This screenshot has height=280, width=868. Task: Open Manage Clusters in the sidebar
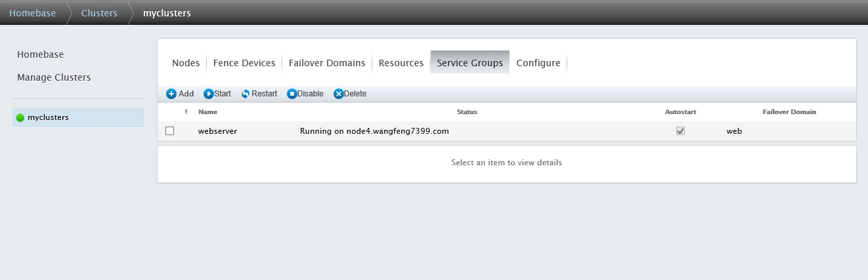[x=54, y=77]
